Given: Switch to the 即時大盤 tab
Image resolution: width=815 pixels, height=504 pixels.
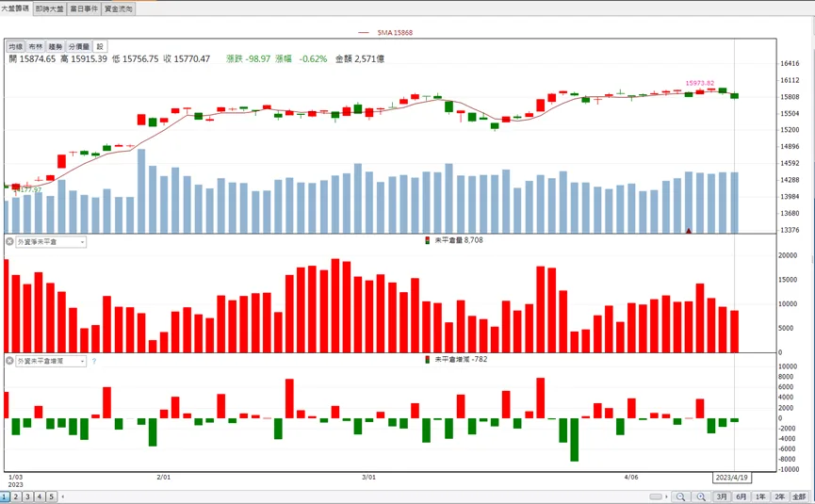Looking at the screenshot, I should tap(50, 8).
